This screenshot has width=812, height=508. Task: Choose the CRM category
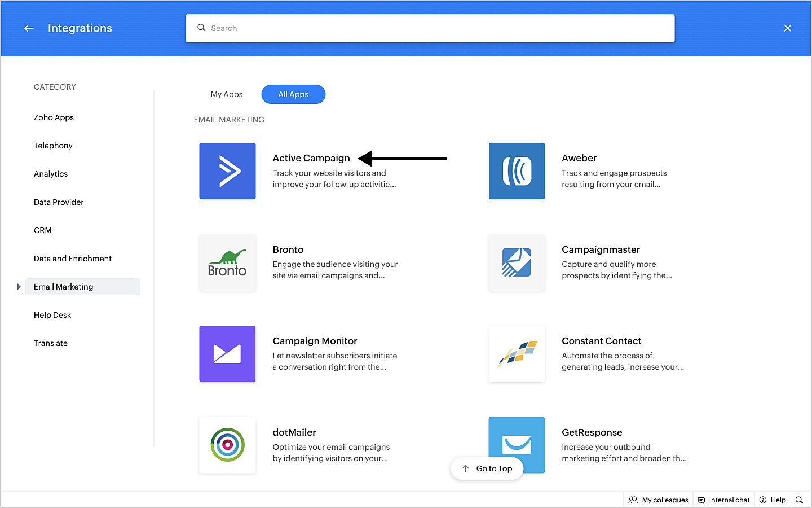pyautogui.click(x=43, y=230)
